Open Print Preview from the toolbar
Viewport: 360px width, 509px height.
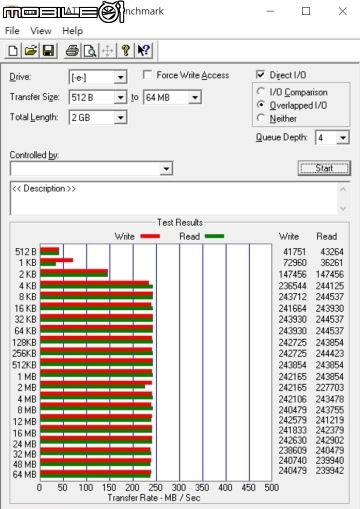(90, 51)
